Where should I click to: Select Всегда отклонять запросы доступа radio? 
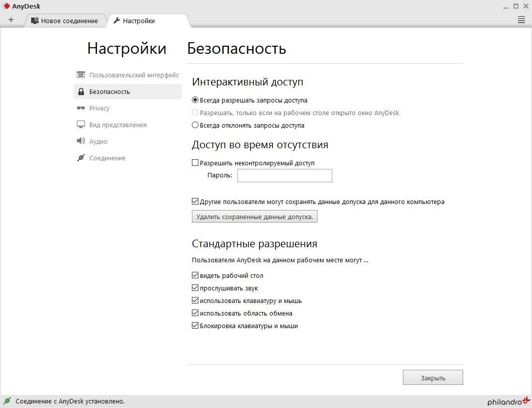click(x=195, y=125)
